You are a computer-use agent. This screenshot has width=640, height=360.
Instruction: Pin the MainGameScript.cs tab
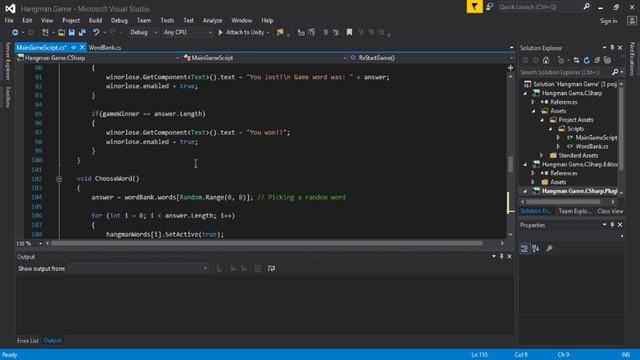coord(73,47)
